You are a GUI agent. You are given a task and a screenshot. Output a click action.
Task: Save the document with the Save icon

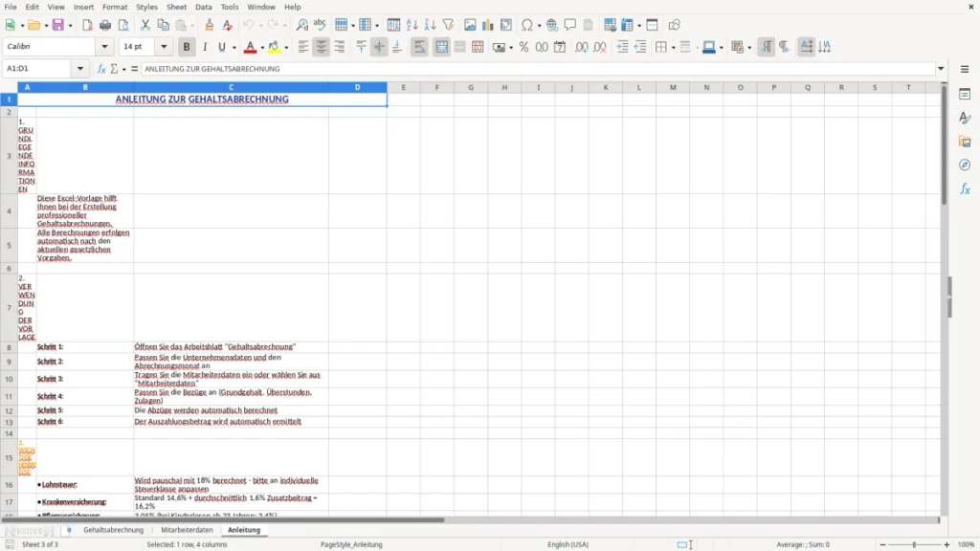(x=58, y=25)
